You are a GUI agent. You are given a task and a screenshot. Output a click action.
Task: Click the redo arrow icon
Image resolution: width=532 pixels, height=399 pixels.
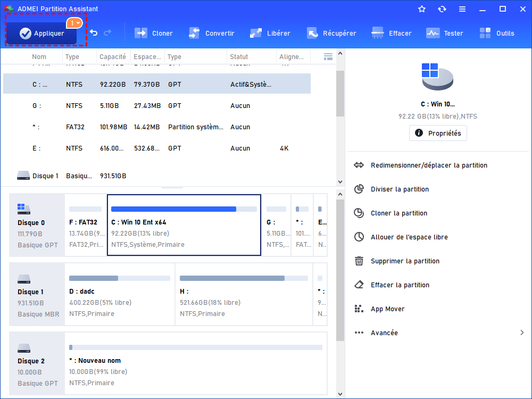tap(107, 33)
